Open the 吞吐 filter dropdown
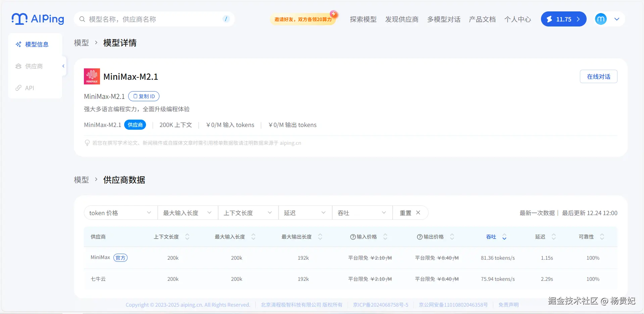Image resolution: width=644 pixels, height=314 pixels. coord(362,213)
